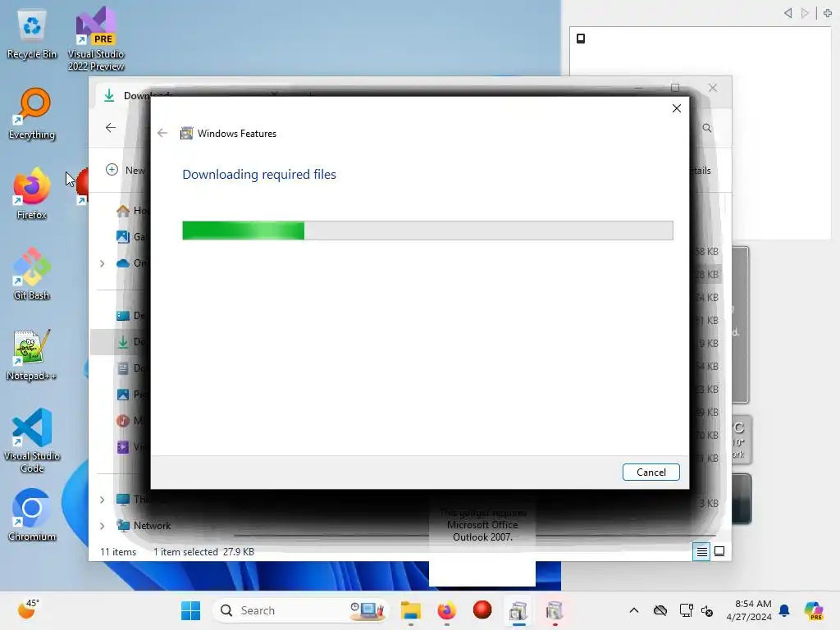This screenshot has width=840, height=630.
Task: Open notifications bell icon
Action: click(784, 610)
